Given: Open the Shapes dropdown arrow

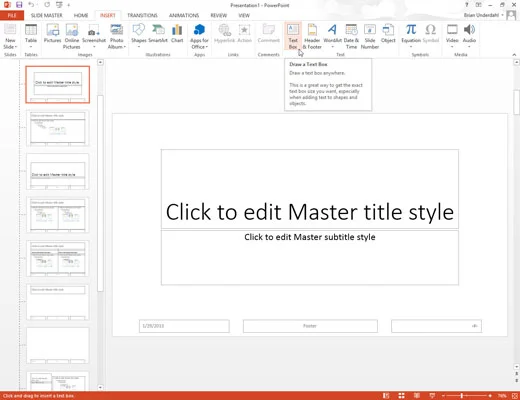Looking at the screenshot, I should pos(139,47).
